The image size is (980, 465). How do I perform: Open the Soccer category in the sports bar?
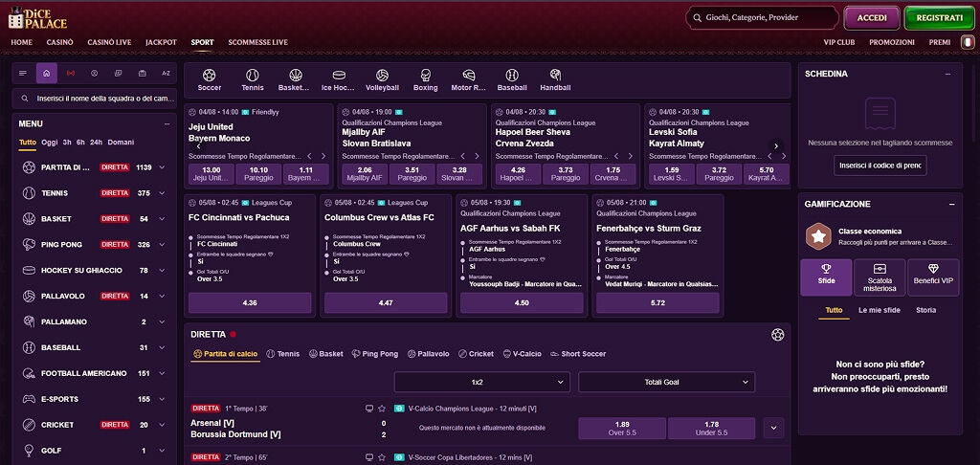point(210,80)
